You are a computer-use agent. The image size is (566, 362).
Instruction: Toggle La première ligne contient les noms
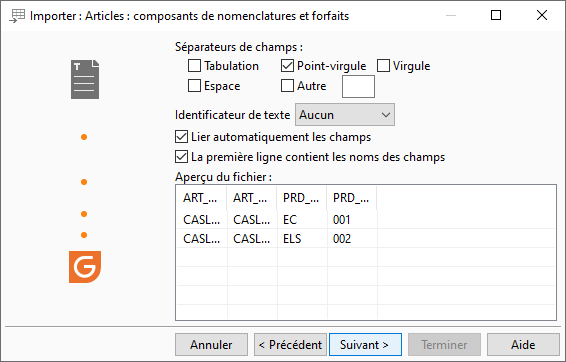pos(181,157)
